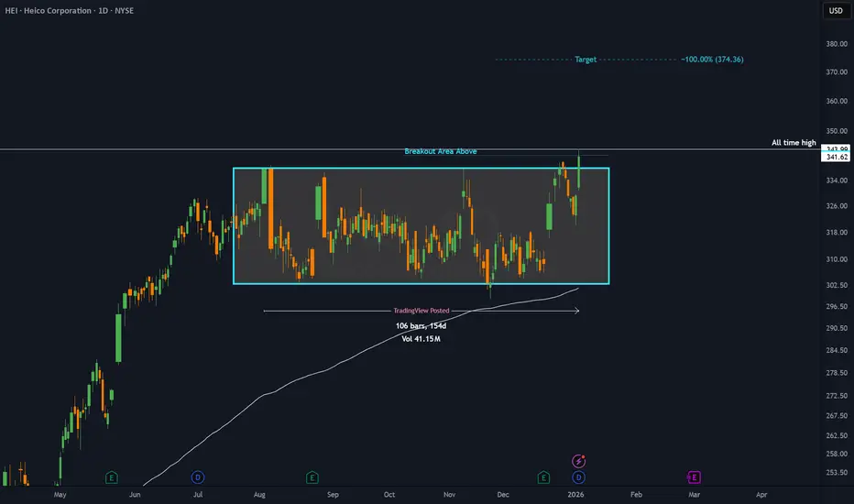The image size is (854, 504).
Task: Click the 284.50 price axis label
Action: point(837,350)
